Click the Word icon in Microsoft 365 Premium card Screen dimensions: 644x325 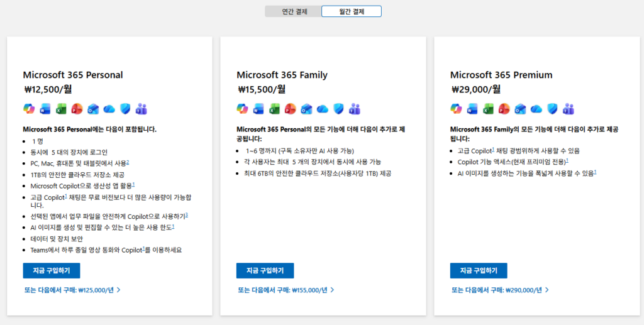472,109
